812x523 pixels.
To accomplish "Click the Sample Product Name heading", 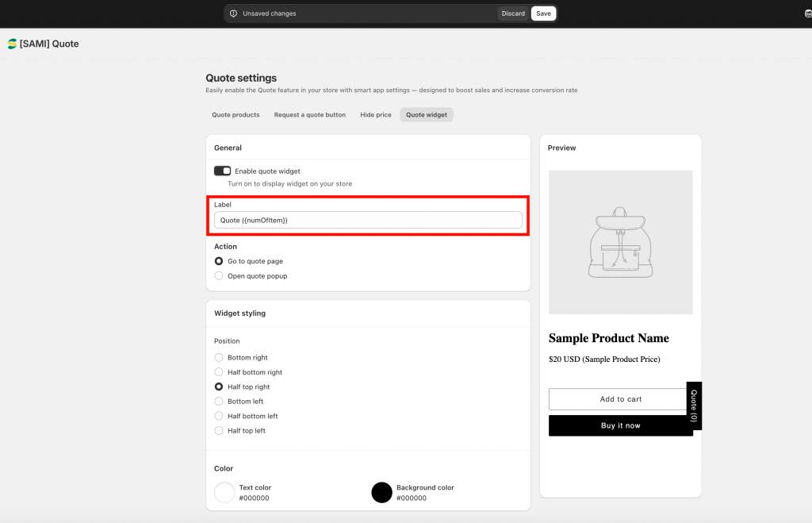I will pos(608,338).
